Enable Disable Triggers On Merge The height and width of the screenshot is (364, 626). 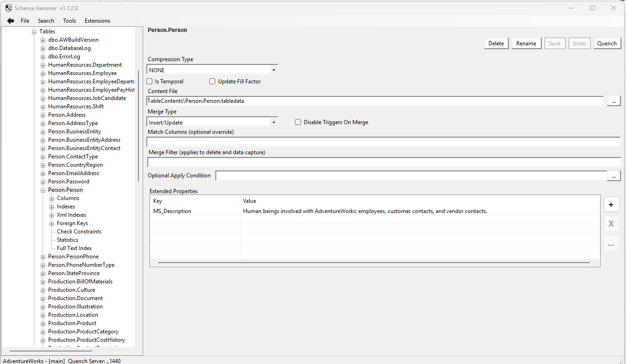coord(297,122)
